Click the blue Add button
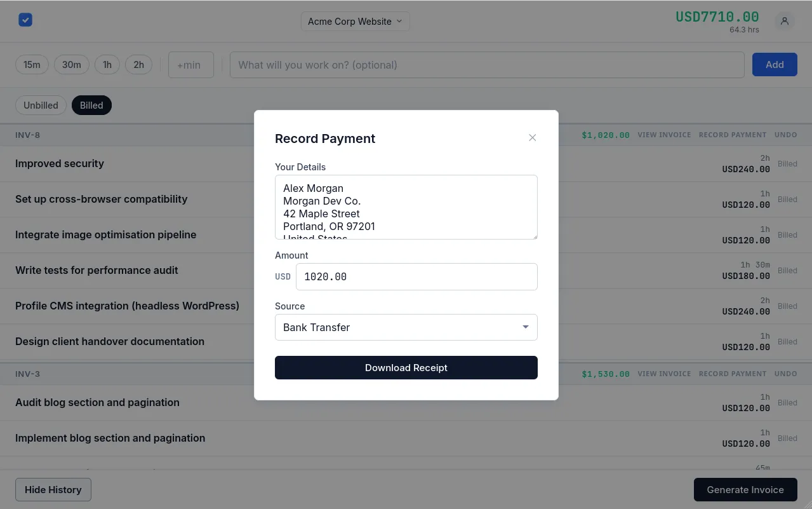This screenshot has height=509, width=812. (x=774, y=64)
